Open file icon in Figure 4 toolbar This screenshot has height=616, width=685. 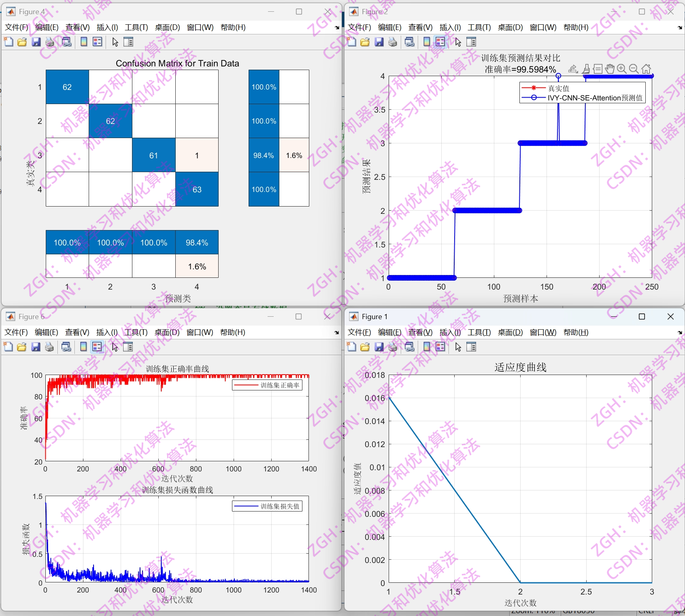click(22, 42)
